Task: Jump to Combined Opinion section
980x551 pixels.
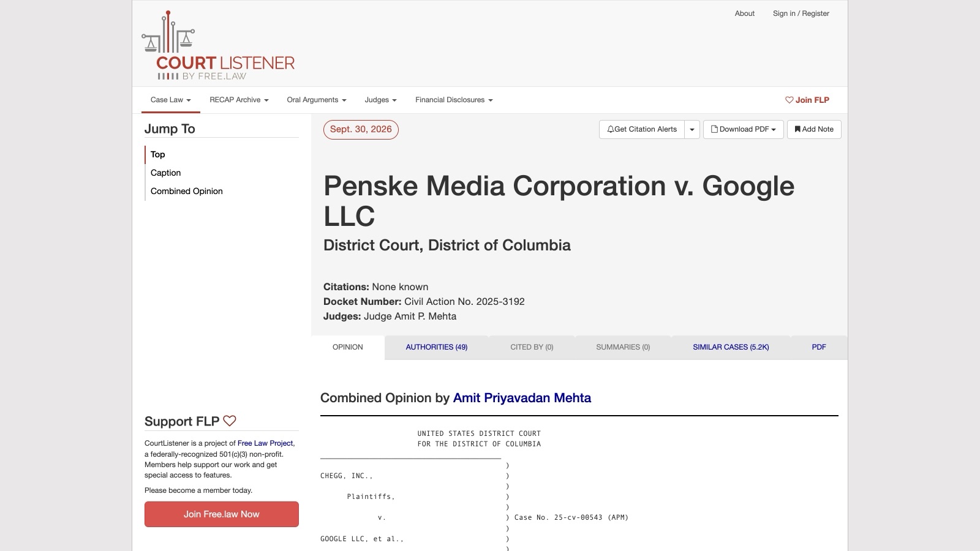Action: tap(187, 191)
